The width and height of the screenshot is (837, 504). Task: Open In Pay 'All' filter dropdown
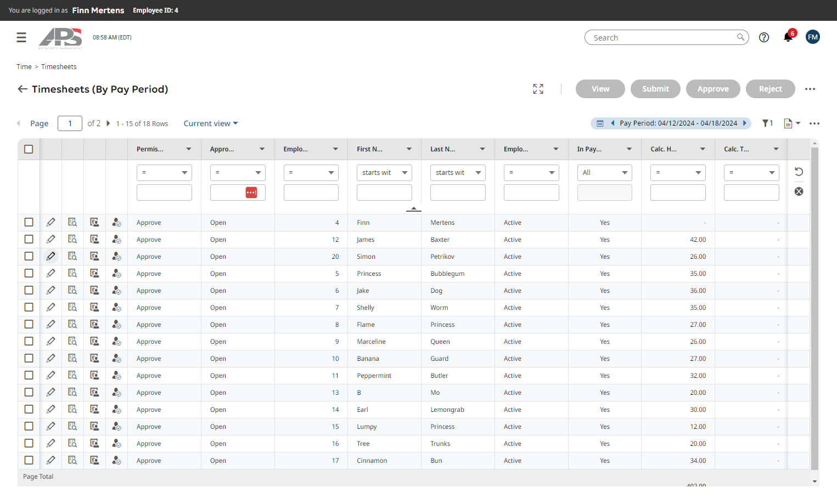point(604,173)
